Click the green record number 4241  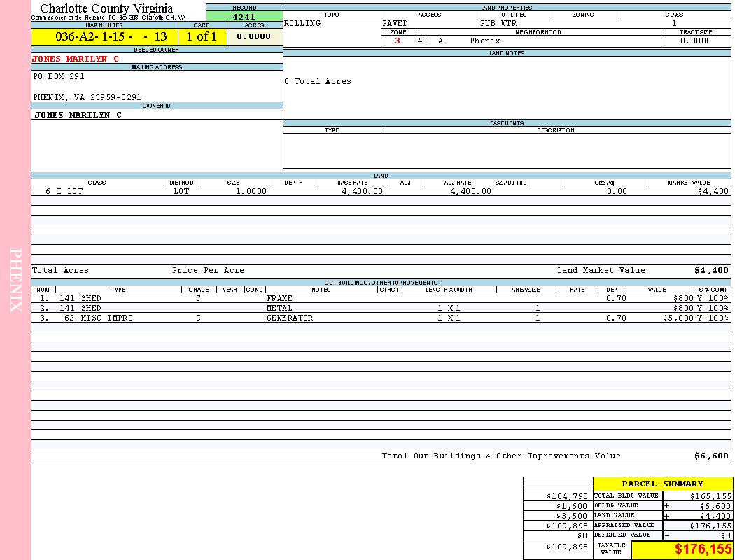point(244,17)
